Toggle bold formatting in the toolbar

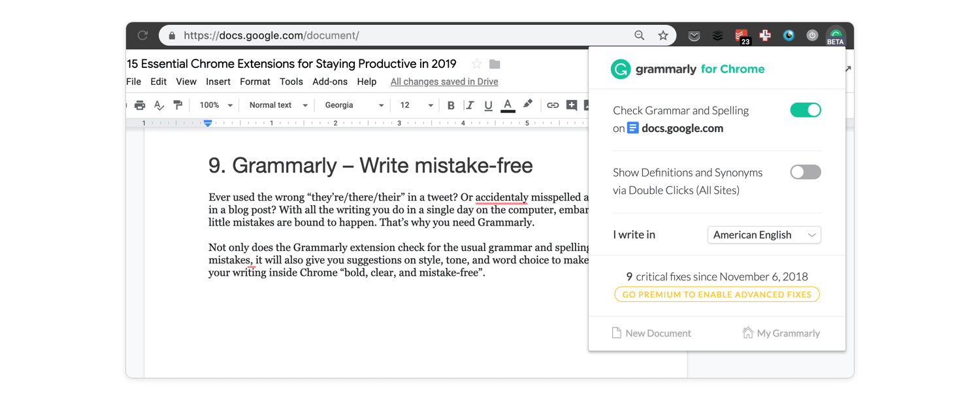450,105
